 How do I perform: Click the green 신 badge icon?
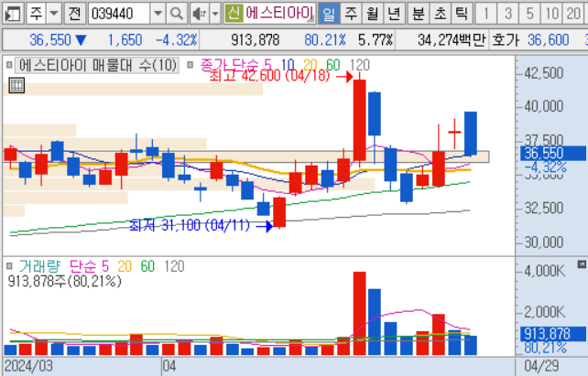click(234, 14)
